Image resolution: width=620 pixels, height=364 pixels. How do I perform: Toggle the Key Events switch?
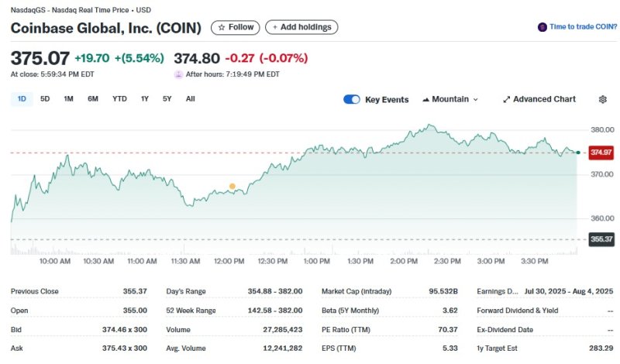[x=352, y=99]
